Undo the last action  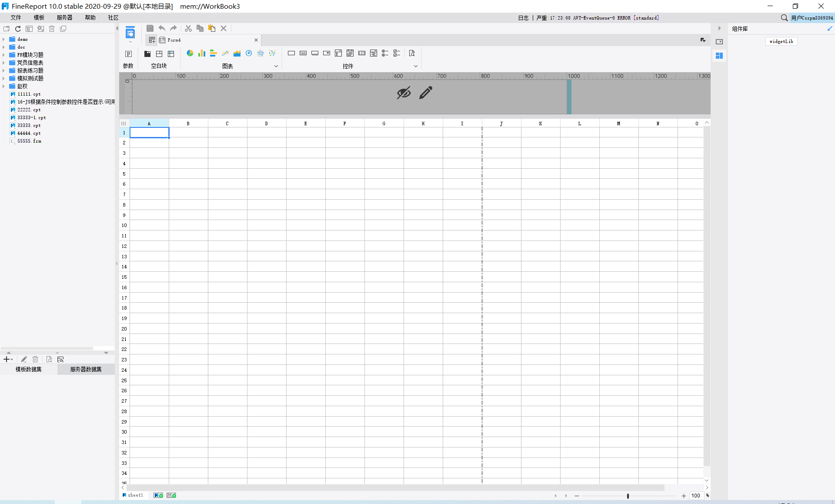point(162,28)
